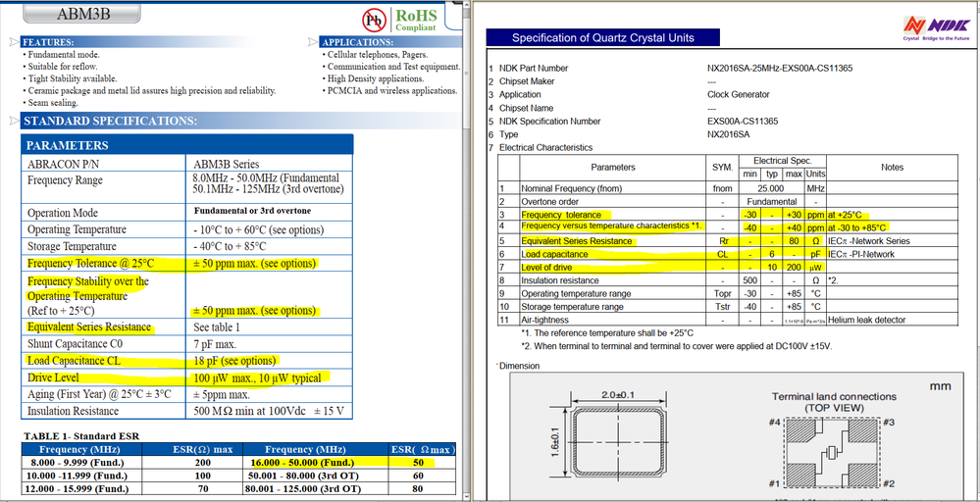Viewport: 980px width, 502px height.
Task: Click the '2.0±0.1' width dimension label
Action: (619, 394)
